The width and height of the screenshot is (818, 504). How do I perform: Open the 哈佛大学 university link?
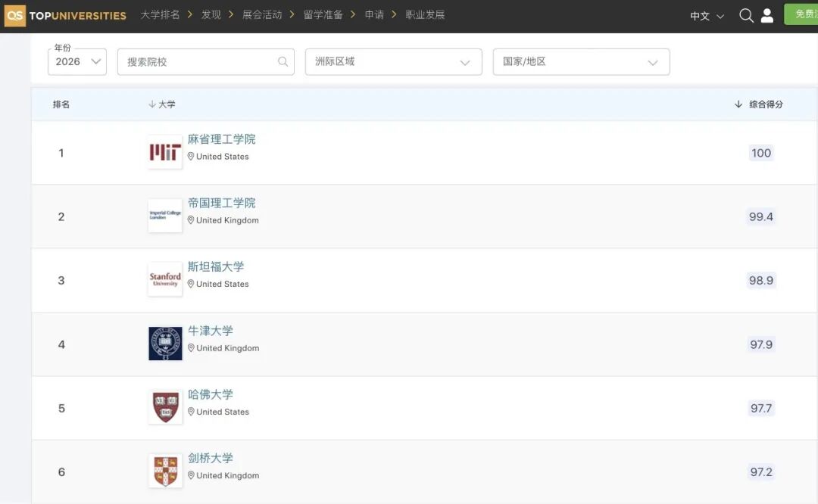(x=211, y=394)
